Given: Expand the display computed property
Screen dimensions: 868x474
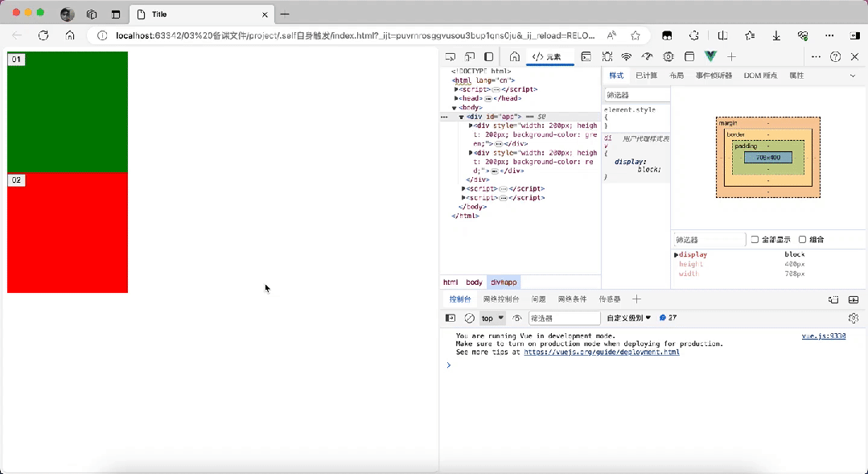Looking at the screenshot, I should pyautogui.click(x=676, y=255).
